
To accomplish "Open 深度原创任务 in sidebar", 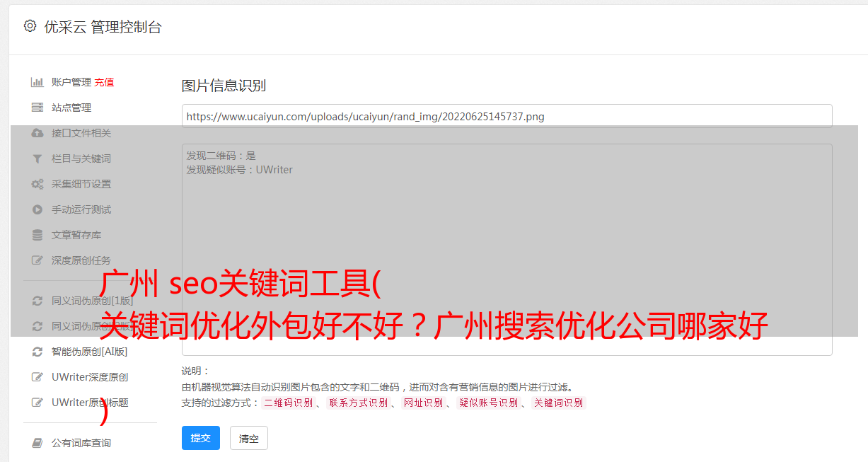I will pyautogui.click(x=81, y=260).
